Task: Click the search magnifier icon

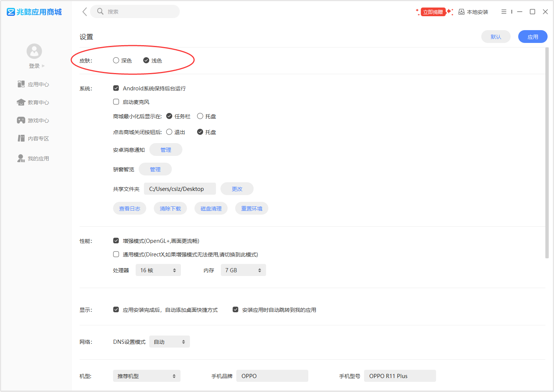Action: point(100,11)
